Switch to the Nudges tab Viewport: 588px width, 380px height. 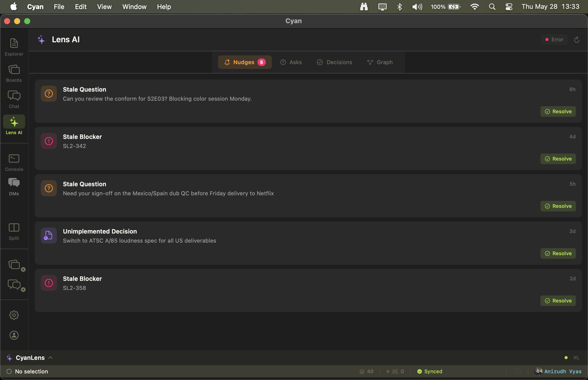245,62
